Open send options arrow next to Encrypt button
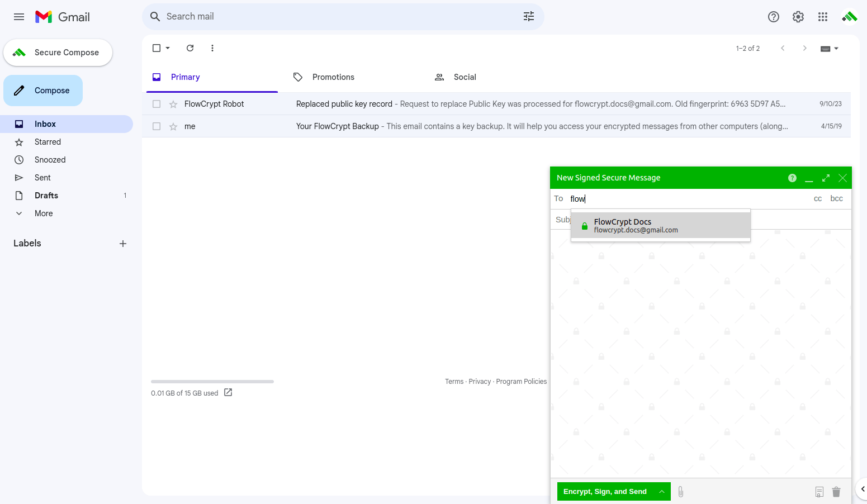867x504 pixels. (x=661, y=492)
